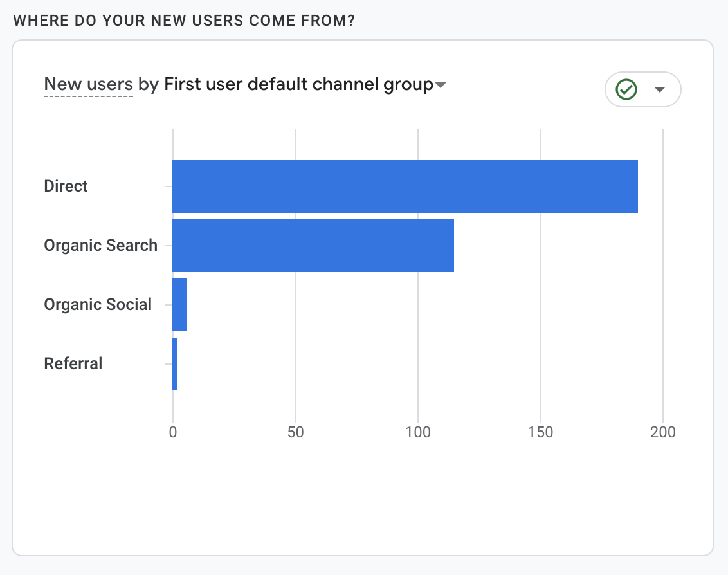Click the 50 value on the x-axis
728x575 pixels.
[x=295, y=432]
